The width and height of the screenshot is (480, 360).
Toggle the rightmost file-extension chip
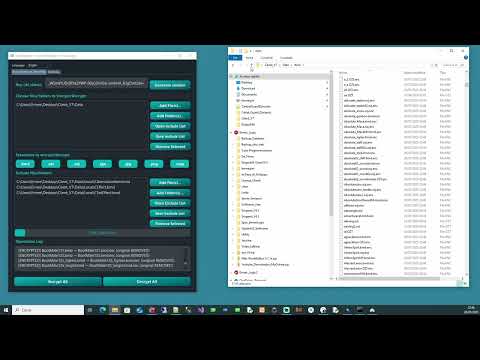pyautogui.click(x=180, y=164)
